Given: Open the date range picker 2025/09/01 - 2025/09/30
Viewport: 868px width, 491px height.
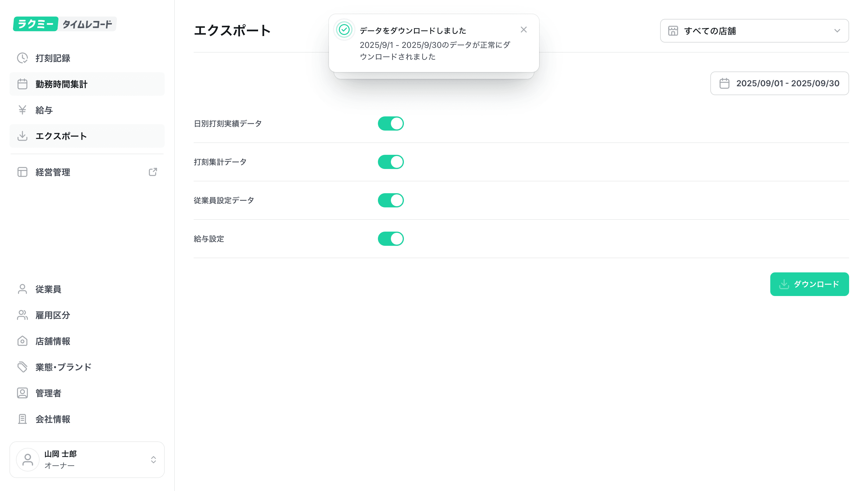Looking at the screenshot, I should pyautogui.click(x=779, y=83).
